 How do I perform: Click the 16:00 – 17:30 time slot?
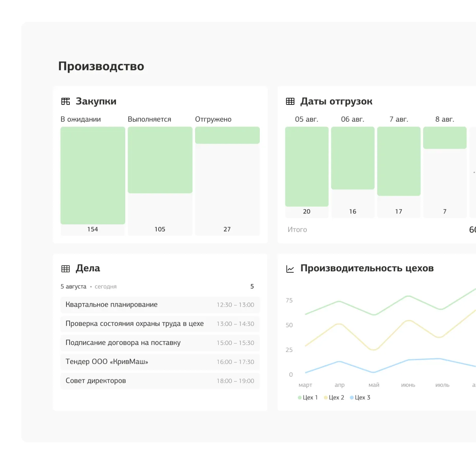pos(235,362)
